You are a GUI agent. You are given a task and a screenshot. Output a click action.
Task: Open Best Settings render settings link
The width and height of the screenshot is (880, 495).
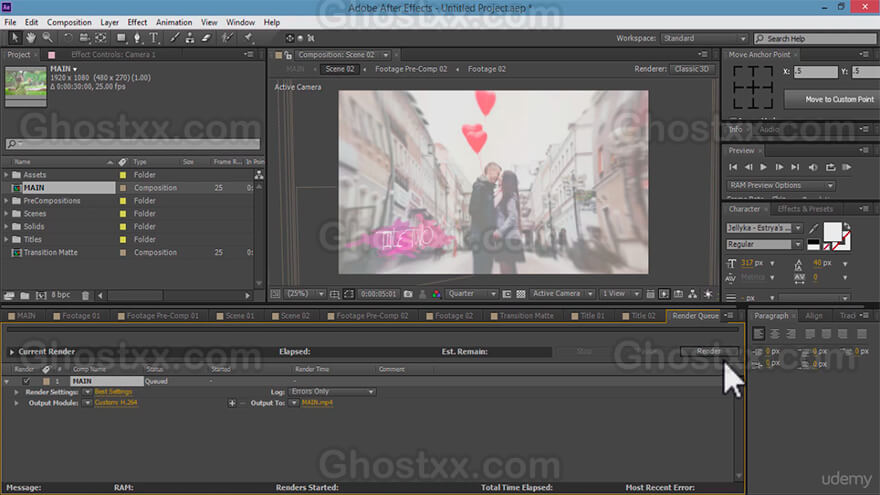(x=113, y=392)
